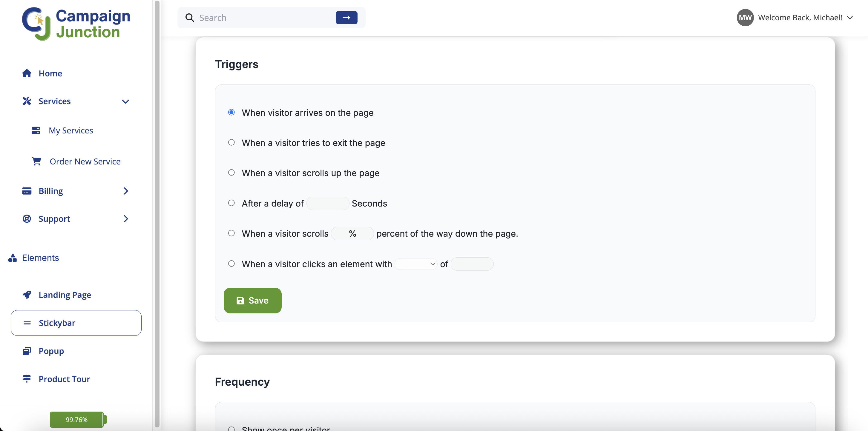This screenshot has height=431, width=868.
Task: Save the trigger settings
Action: [252, 300]
